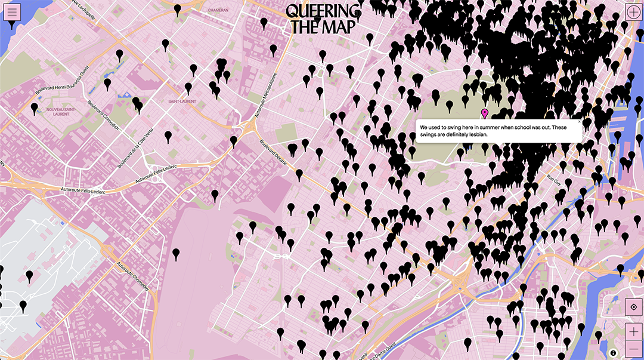The image size is (644, 360).
Task: Click the Boulevard de la Côte-Vertu label
Action: (135, 148)
